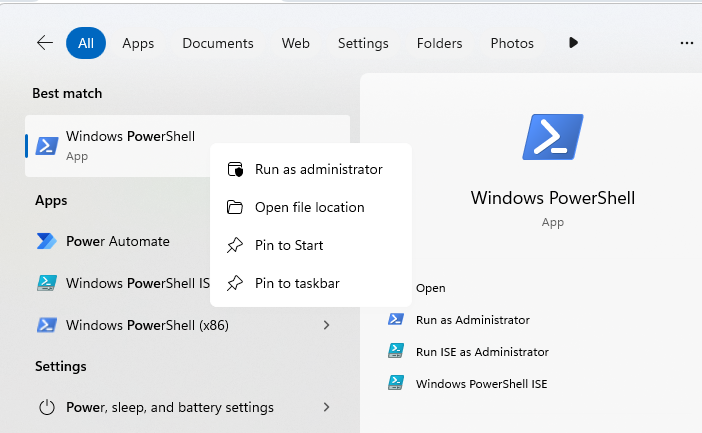Click the large PowerShell logo in preview pane
702x433 pixels.
click(553, 137)
